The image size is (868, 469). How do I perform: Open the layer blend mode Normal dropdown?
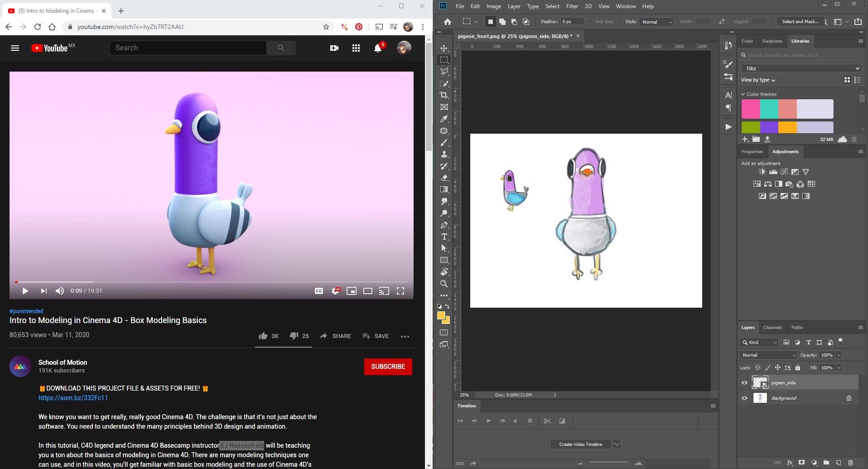[x=768, y=355]
